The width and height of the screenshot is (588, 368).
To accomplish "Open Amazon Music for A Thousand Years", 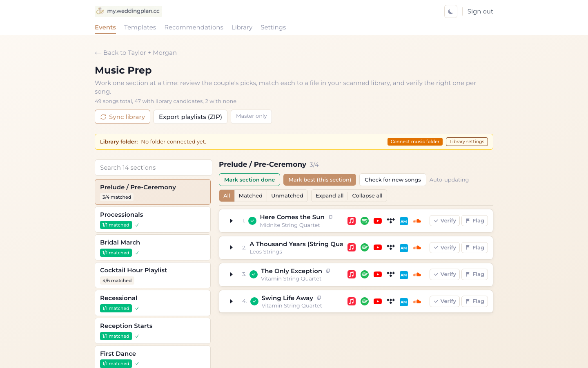I will coord(404,248).
